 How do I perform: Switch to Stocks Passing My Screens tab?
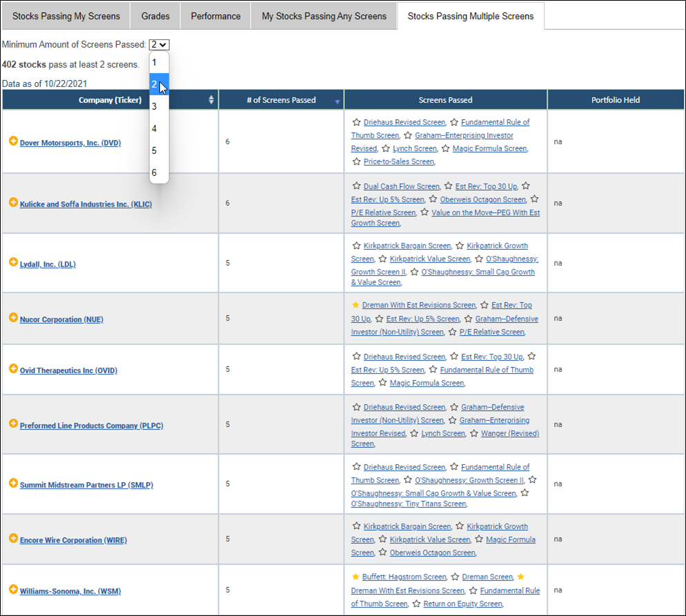pyautogui.click(x=66, y=16)
